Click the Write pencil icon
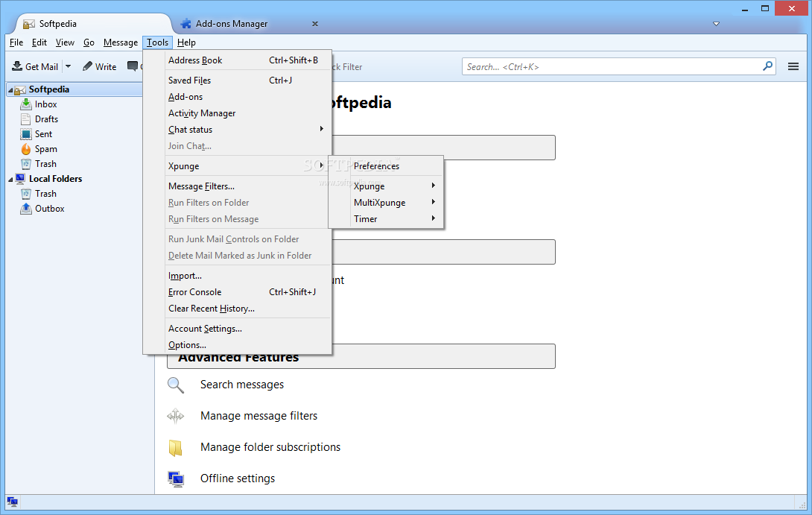This screenshot has width=812, height=515. click(x=87, y=66)
